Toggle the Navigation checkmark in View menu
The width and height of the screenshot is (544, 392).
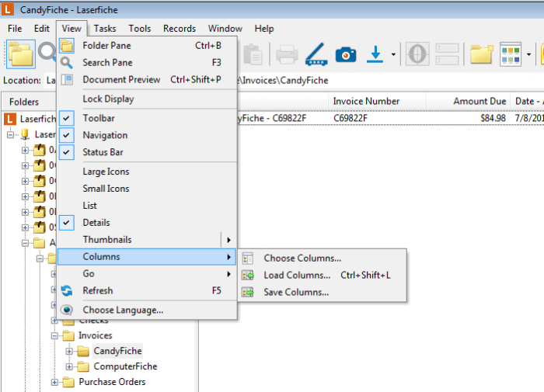[66, 135]
